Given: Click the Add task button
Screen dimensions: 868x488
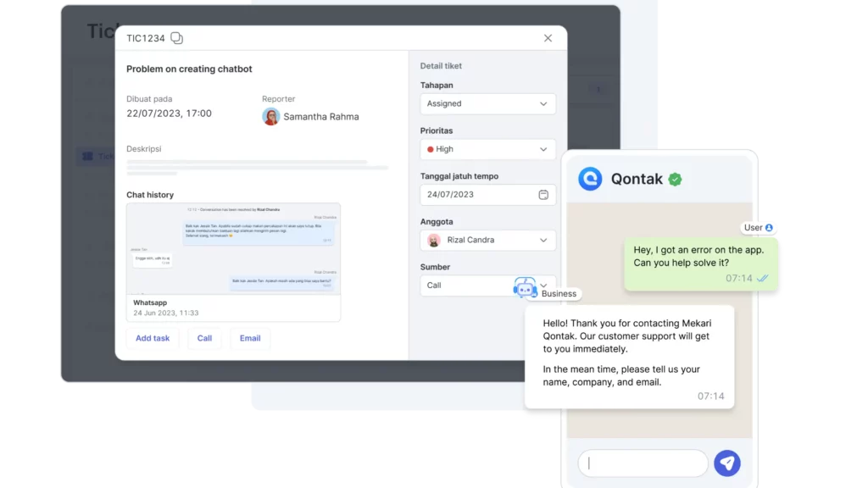Looking at the screenshot, I should (153, 338).
